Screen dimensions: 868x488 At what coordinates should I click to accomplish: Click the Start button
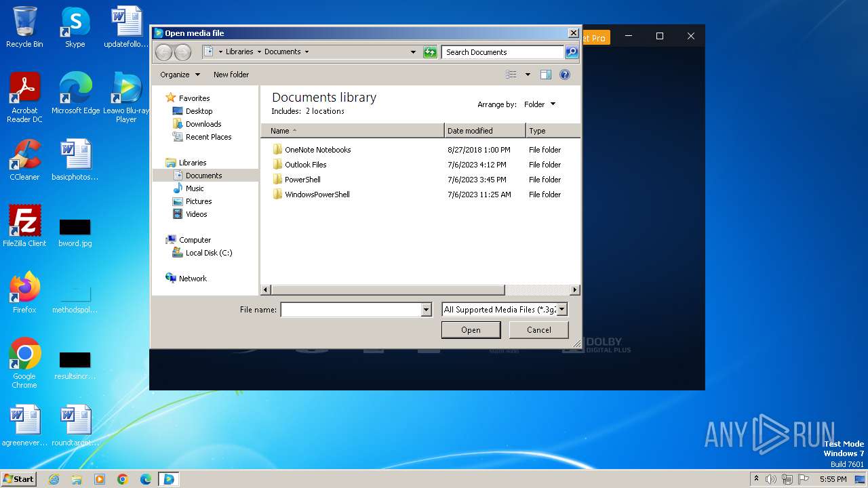click(x=18, y=479)
